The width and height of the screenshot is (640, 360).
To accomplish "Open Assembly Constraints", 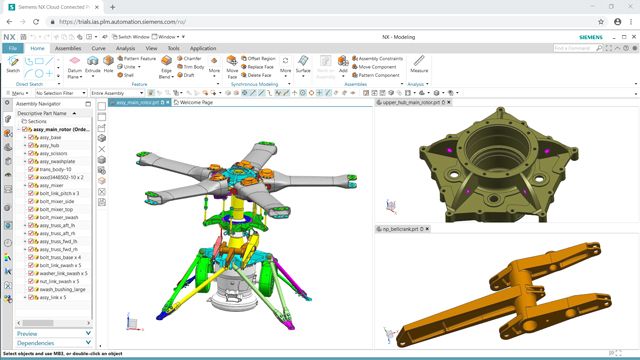I will click(378, 59).
